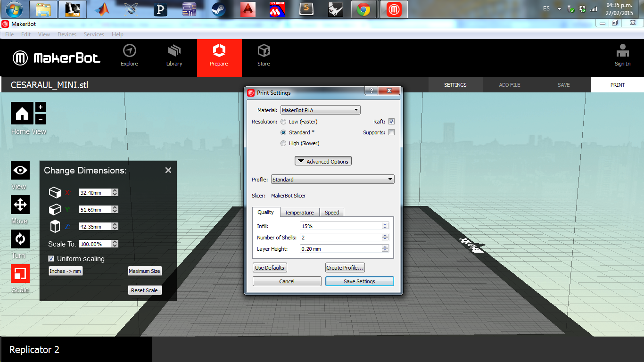Open the Library icon
This screenshot has width=644, height=362.
tap(174, 50)
